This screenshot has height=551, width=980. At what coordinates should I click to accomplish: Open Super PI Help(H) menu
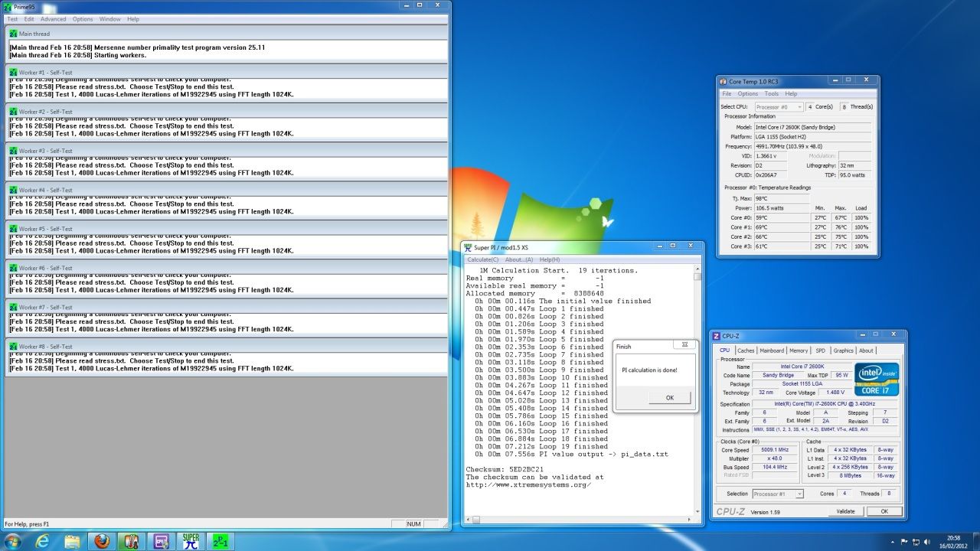(x=550, y=259)
